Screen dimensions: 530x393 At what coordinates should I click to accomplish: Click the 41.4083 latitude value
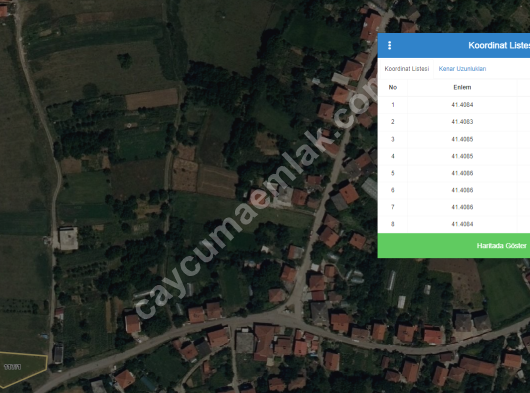[462, 122]
